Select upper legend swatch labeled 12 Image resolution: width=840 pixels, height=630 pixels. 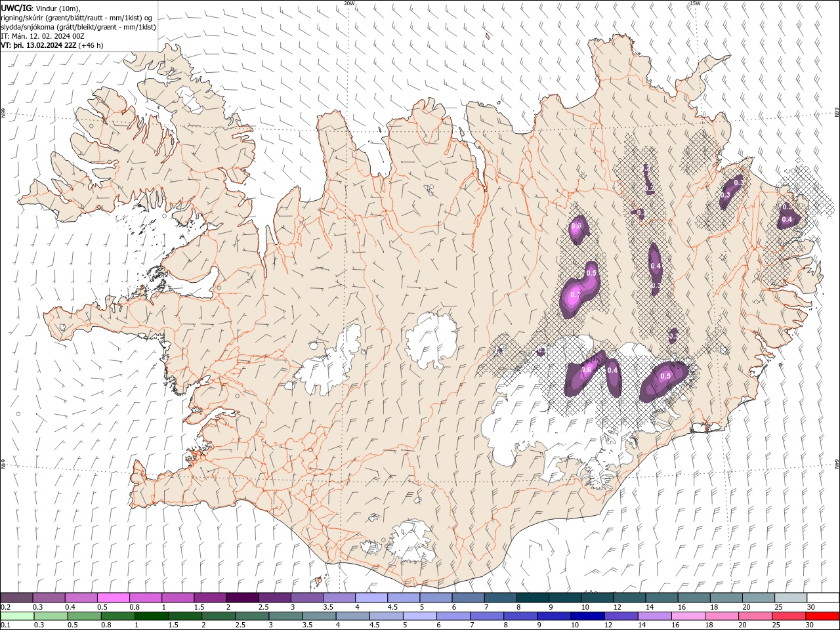[x=629, y=598]
